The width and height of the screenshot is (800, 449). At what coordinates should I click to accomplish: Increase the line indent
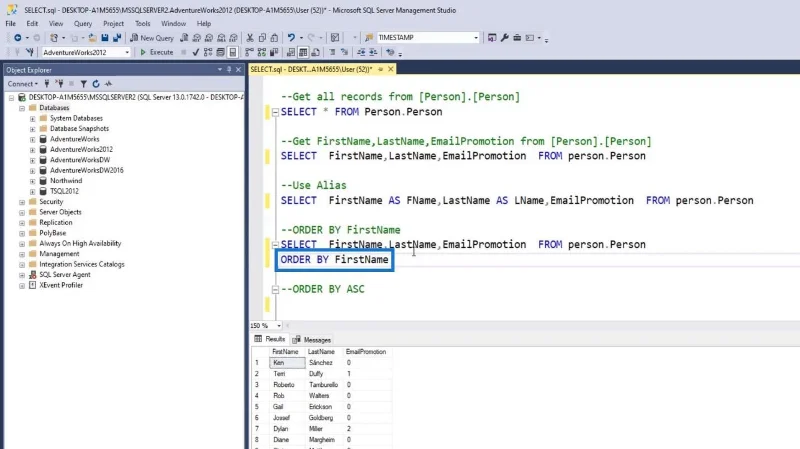373,52
